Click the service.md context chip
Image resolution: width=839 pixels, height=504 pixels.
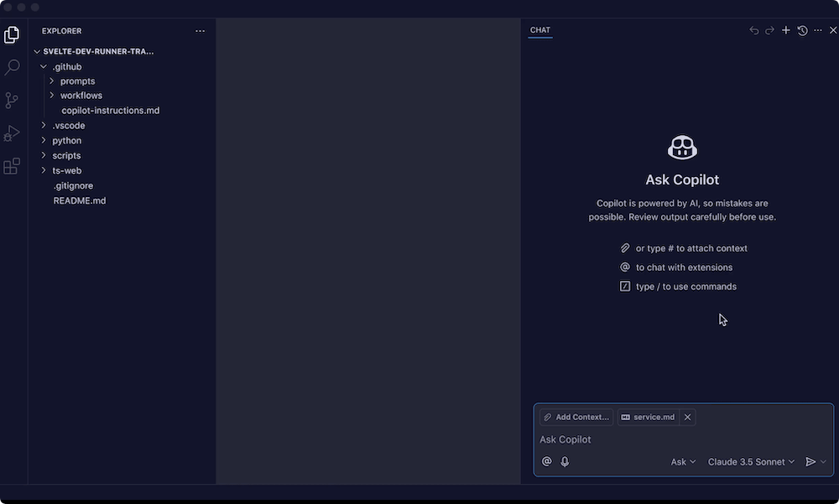pyautogui.click(x=649, y=417)
